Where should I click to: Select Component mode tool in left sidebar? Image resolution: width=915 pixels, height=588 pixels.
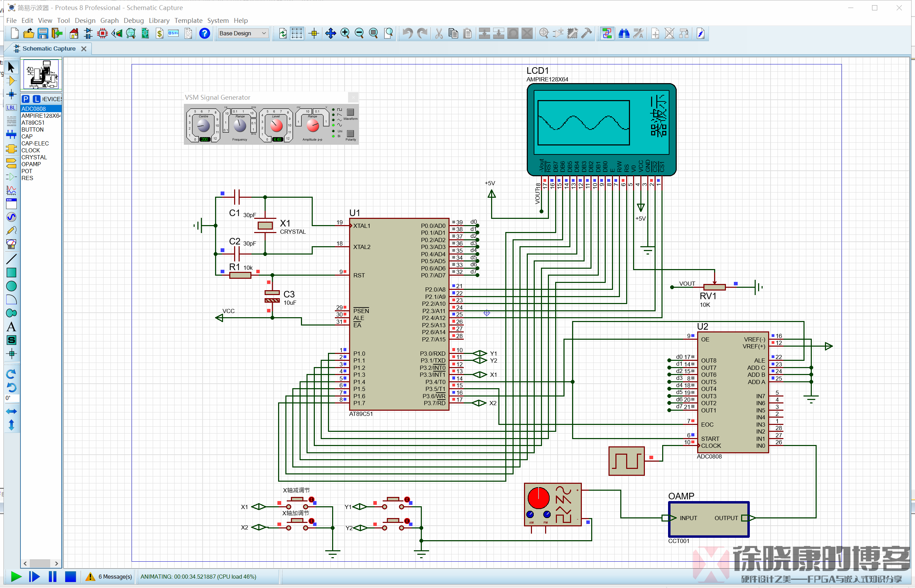click(x=11, y=81)
